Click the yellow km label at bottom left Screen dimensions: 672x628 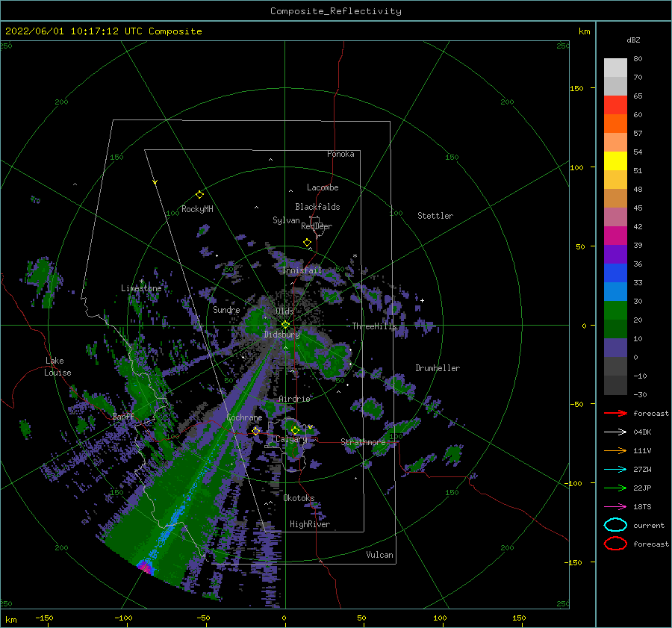10,620
